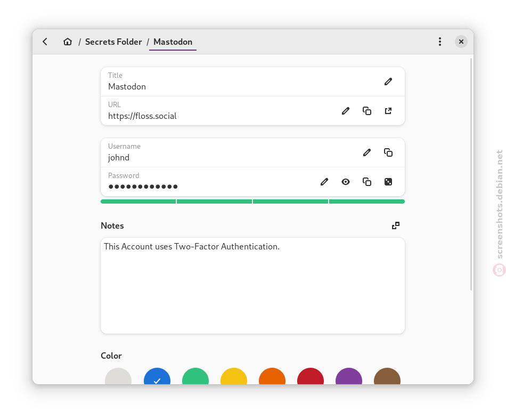Click the masked password dots

click(143, 187)
